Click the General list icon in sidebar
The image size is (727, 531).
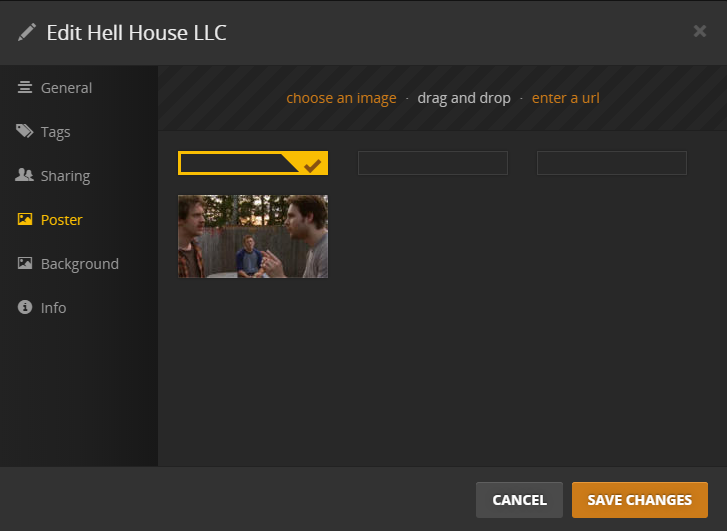25,87
